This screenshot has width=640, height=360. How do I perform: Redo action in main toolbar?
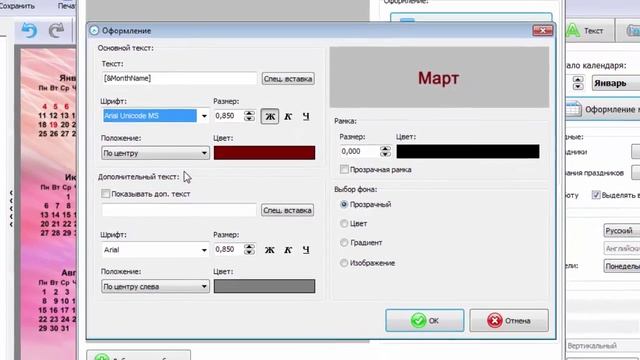click(x=56, y=31)
